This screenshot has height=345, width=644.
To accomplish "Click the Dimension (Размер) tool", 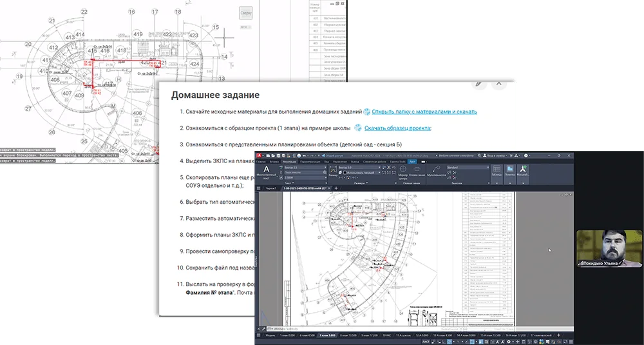I will [333, 172].
